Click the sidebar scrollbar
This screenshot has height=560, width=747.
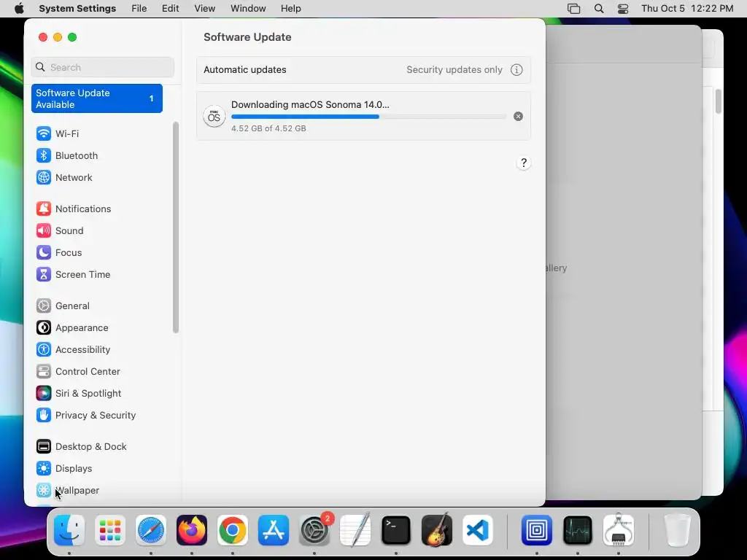tap(176, 227)
